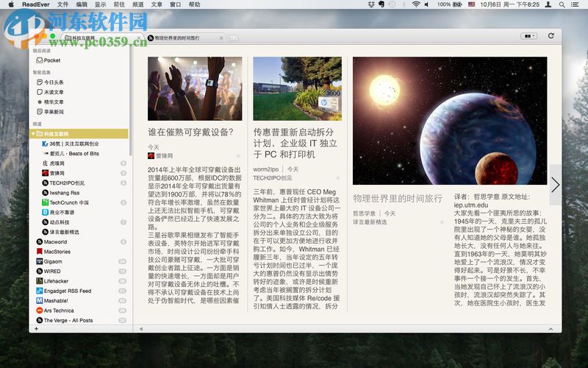Open the 文件 menu
This screenshot has width=588, height=368.
tap(62, 4)
